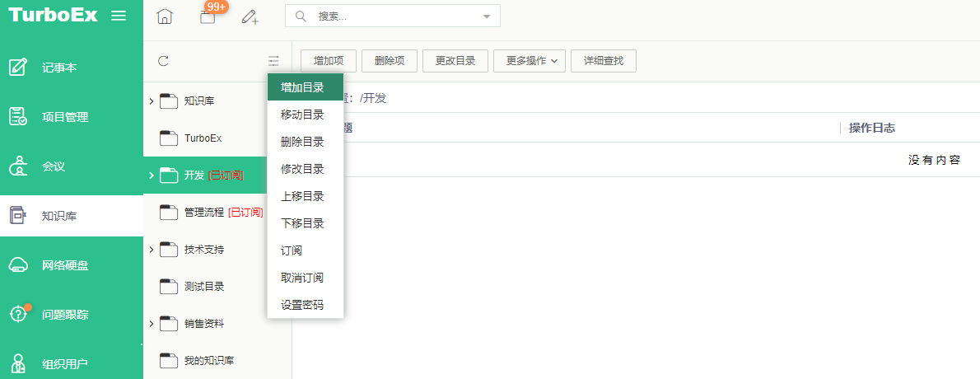Choose 修改目录 from the popup menu
This screenshot has width=980, height=379.
coord(306,169)
